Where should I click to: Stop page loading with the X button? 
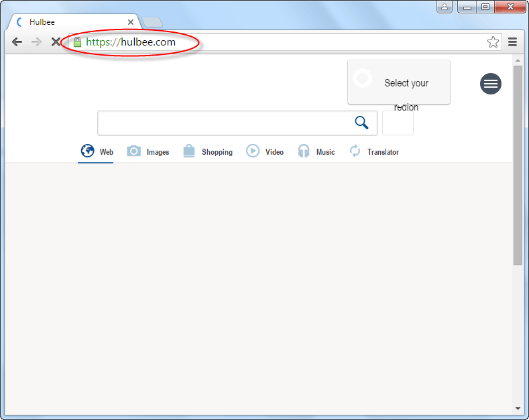pyautogui.click(x=56, y=42)
